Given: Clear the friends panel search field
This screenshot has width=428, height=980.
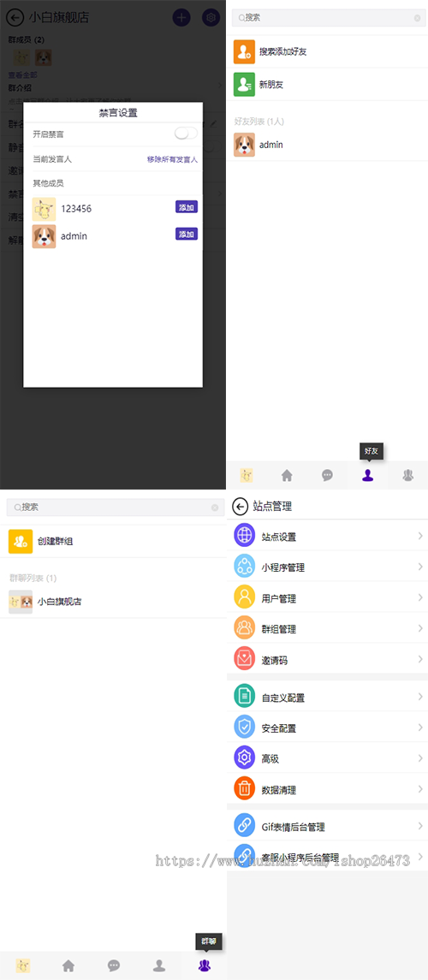Looking at the screenshot, I should click(x=417, y=18).
